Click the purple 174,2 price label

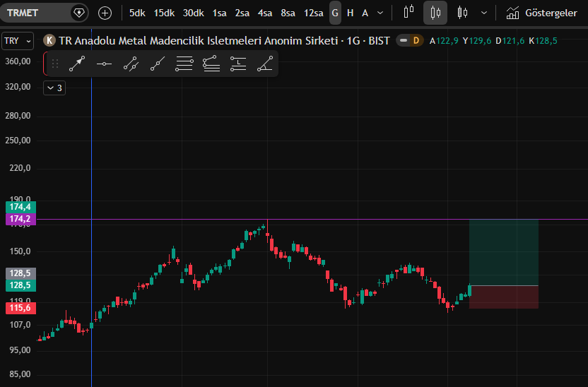pyautogui.click(x=20, y=219)
